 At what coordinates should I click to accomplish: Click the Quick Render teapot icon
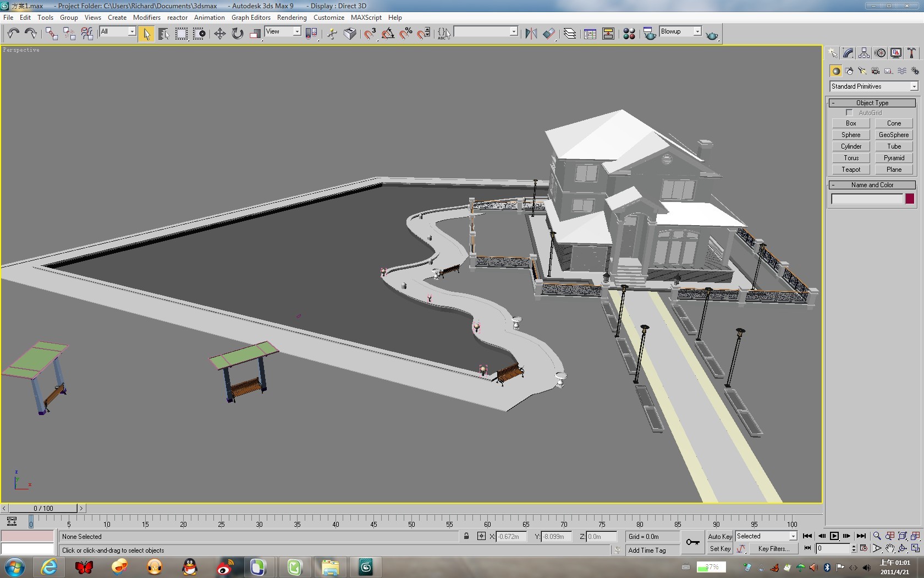tap(712, 35)
